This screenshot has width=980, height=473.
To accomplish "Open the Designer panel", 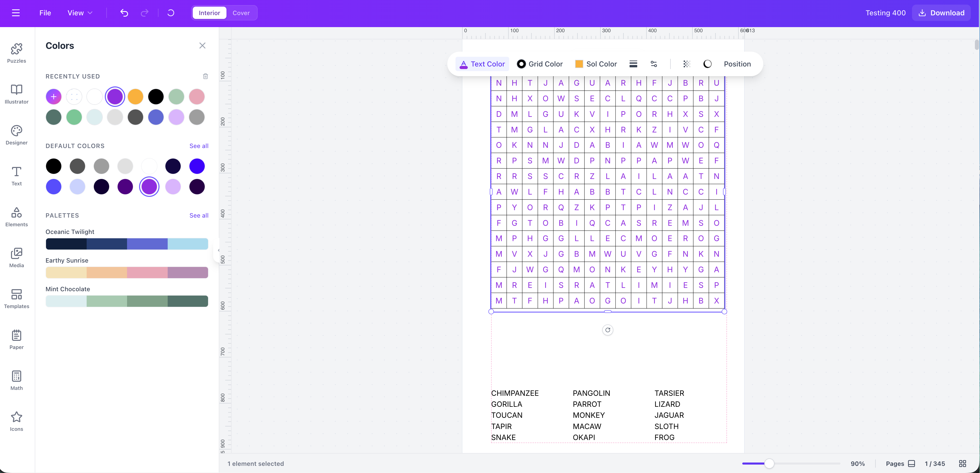I will pos(16,135).
